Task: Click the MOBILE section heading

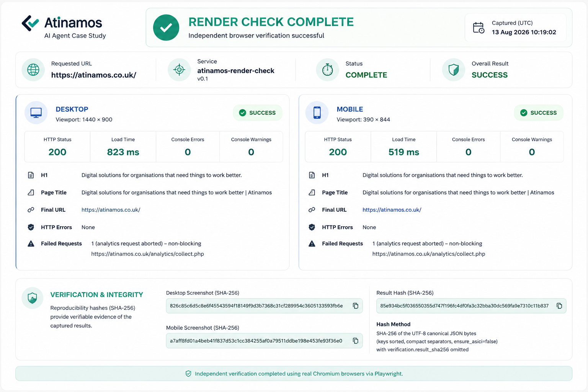Action: point(350,109)
